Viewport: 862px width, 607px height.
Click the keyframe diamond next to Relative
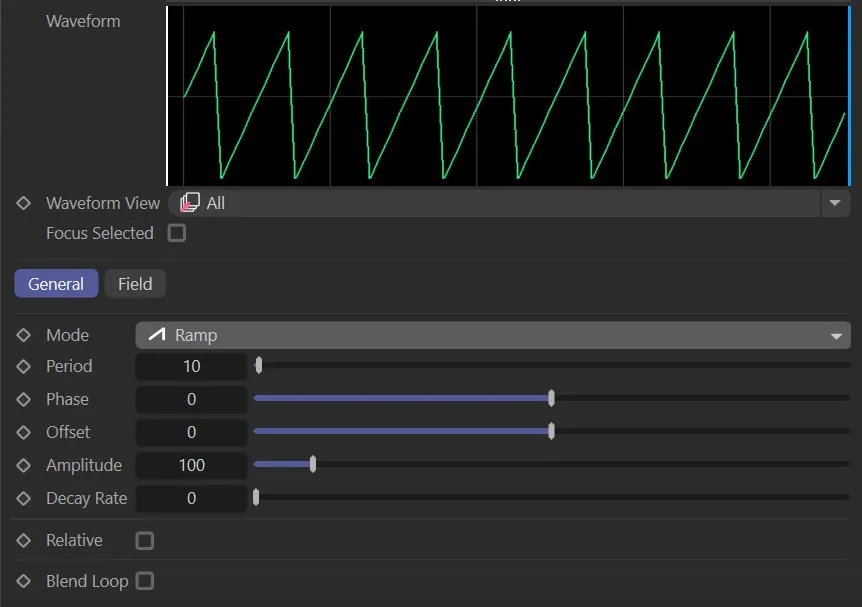(23, 540)
